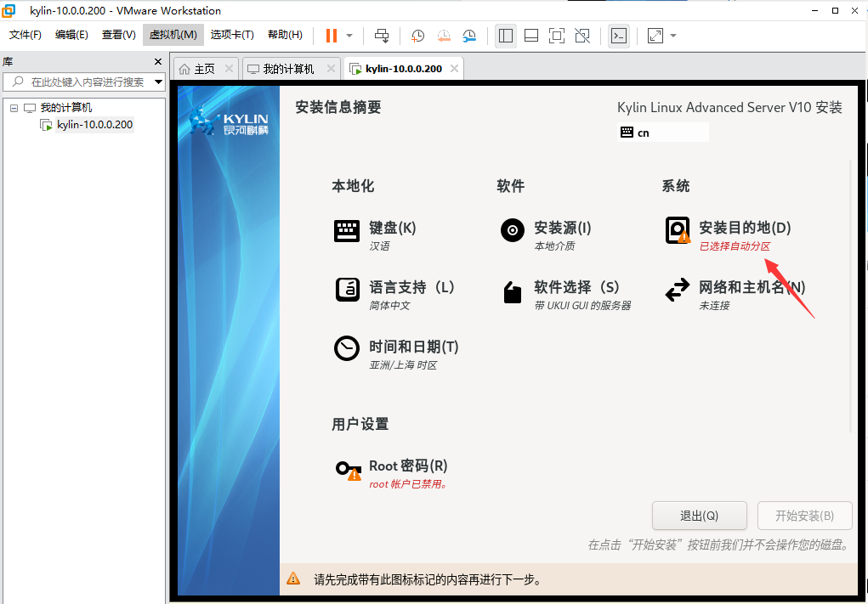Screen dimensions: 868x604
Task: Open the snapshot manager
Action: [469, 36]
